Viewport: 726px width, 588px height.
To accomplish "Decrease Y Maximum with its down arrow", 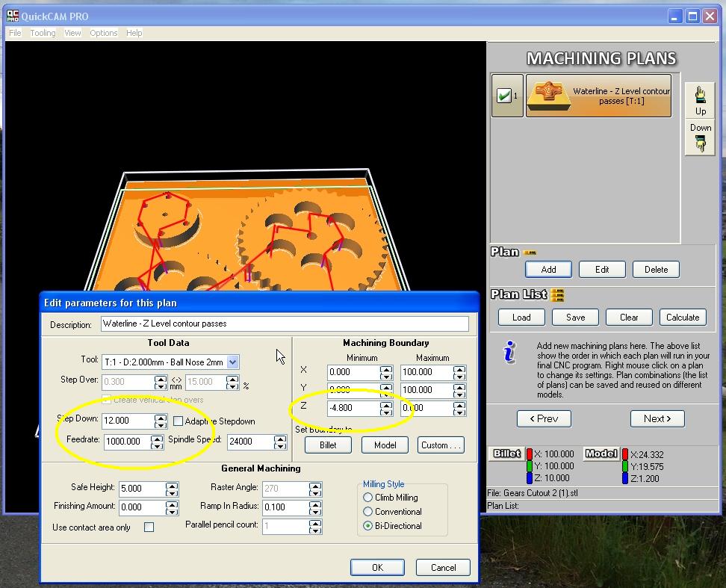I will click(x=459, y=394).
